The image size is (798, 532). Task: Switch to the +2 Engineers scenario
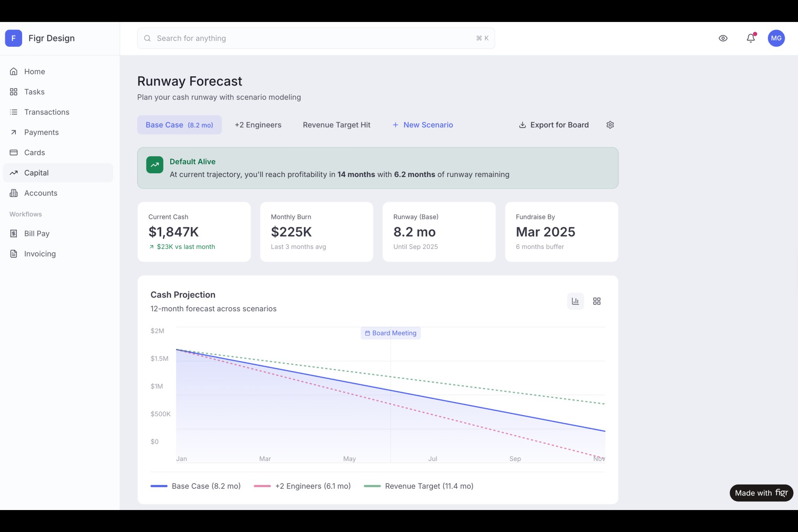[x=258, y=125]
